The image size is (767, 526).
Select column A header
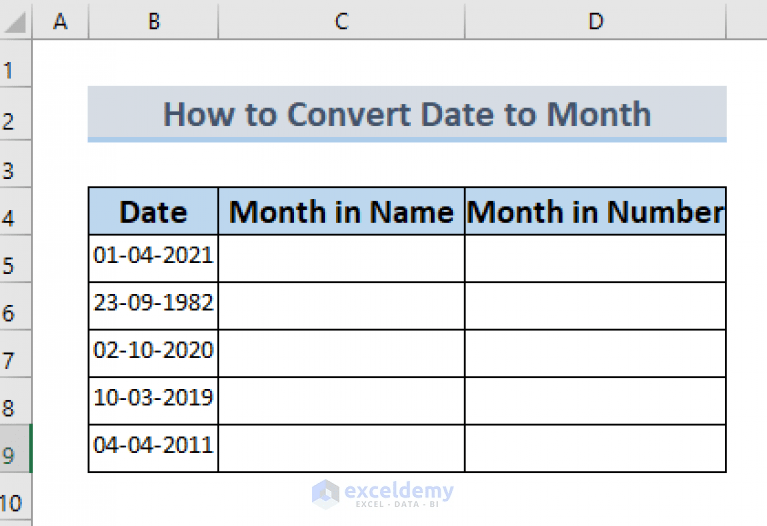click(60, 21)
